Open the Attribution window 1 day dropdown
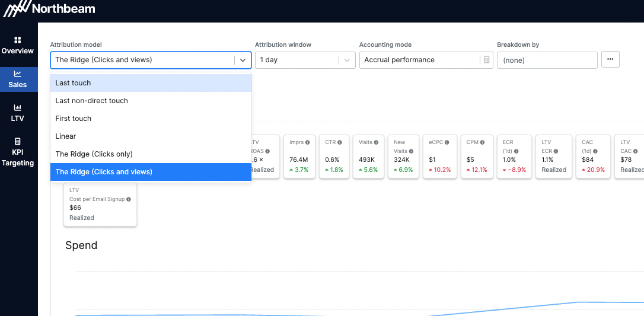The image size is (644, 316). pos(305,60)
